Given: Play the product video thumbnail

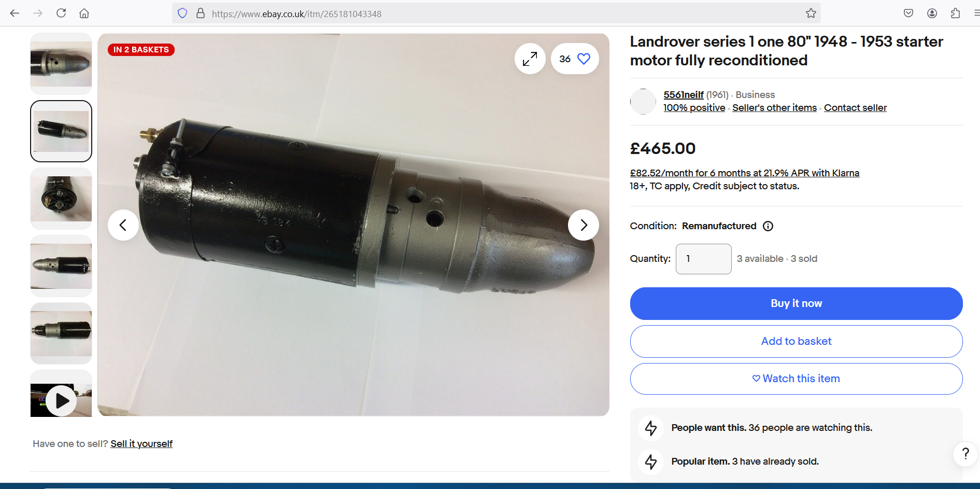Looking at the screenshot, I should click(61, 400).
